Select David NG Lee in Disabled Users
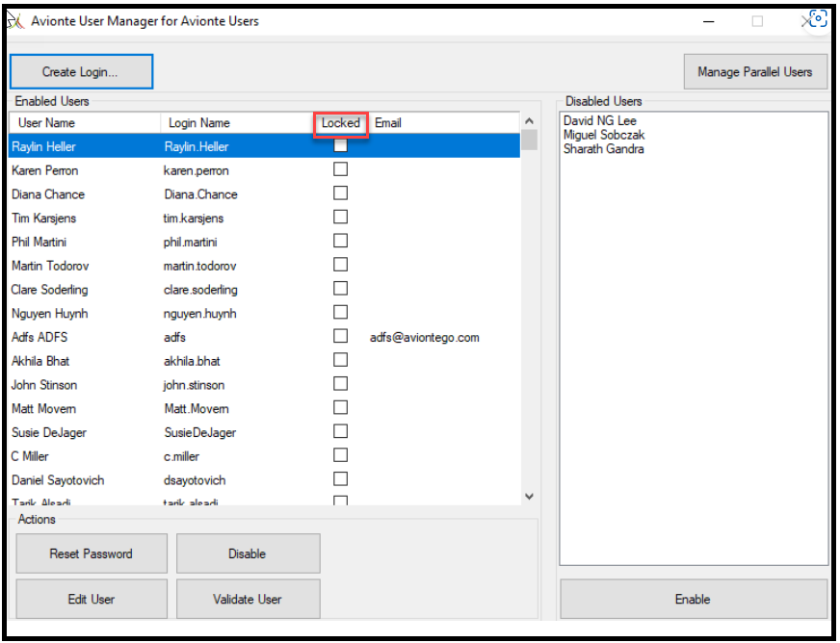The width and height of the screenshot is (840, 643). [599, 120]
